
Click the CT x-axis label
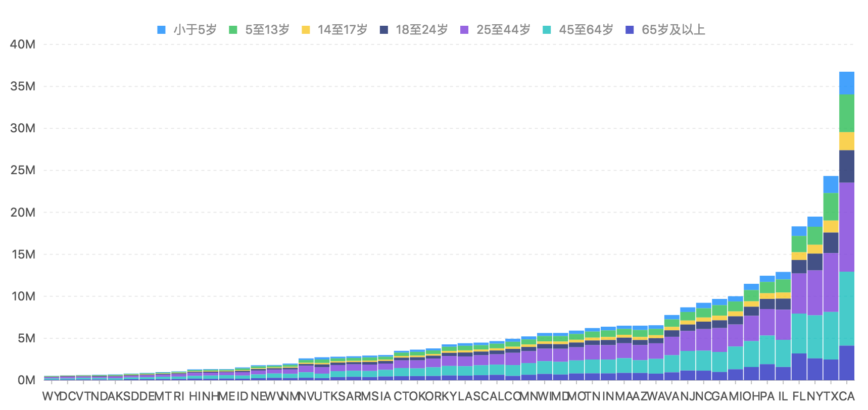pos(402,396)
